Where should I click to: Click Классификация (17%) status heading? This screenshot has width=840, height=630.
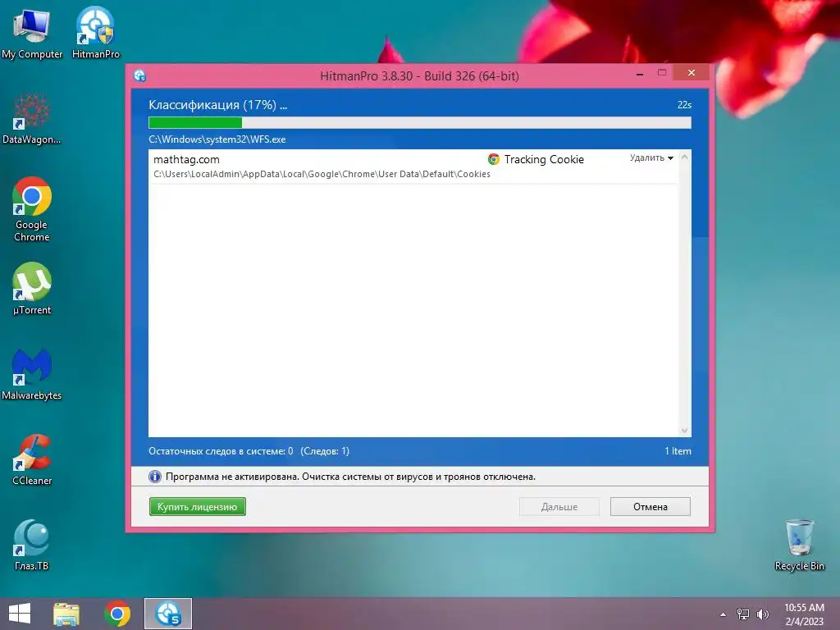218,105
